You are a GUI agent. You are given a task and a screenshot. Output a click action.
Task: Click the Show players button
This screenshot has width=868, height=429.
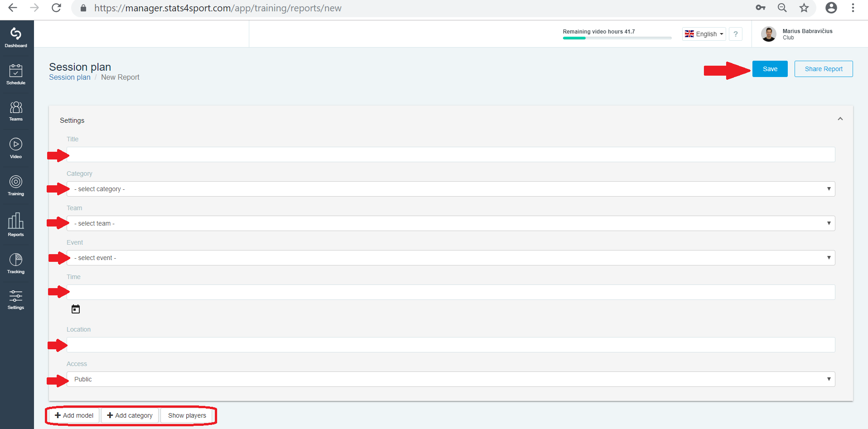[x=187, y=415]
